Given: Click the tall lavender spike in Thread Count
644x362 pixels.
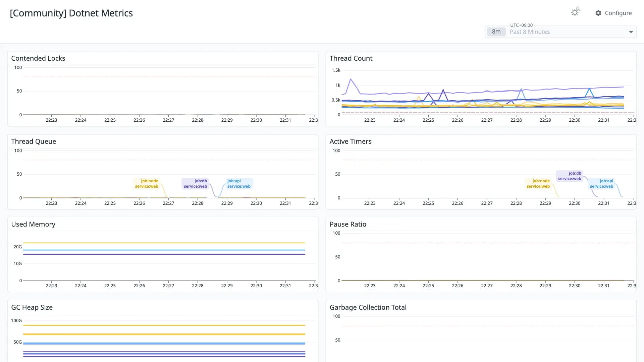Looking at the screenshot, I should point(351,79).
